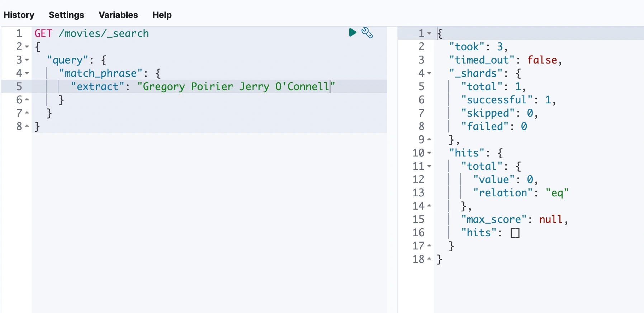Click the empty "hits" array in the response
This screenshot has width=644, height=313.
(x=515, y=233)
